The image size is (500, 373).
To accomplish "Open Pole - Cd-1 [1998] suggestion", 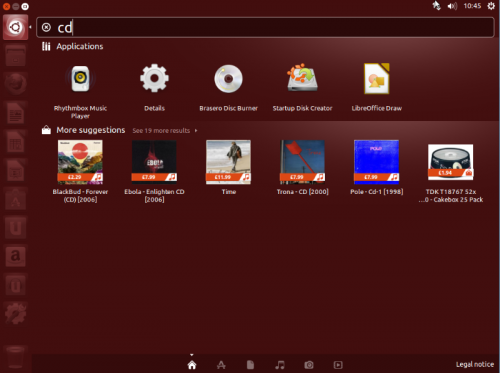I will [x=377, y=162].
